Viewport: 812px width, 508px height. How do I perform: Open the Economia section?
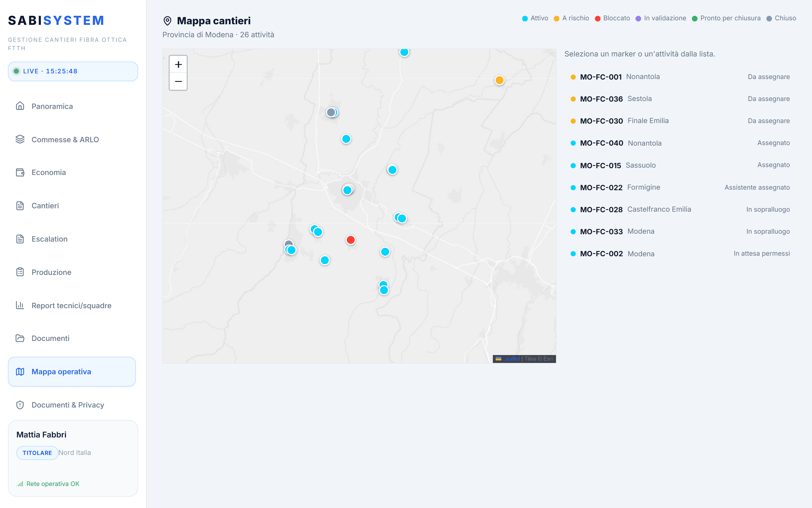click(x=72, y=172)
